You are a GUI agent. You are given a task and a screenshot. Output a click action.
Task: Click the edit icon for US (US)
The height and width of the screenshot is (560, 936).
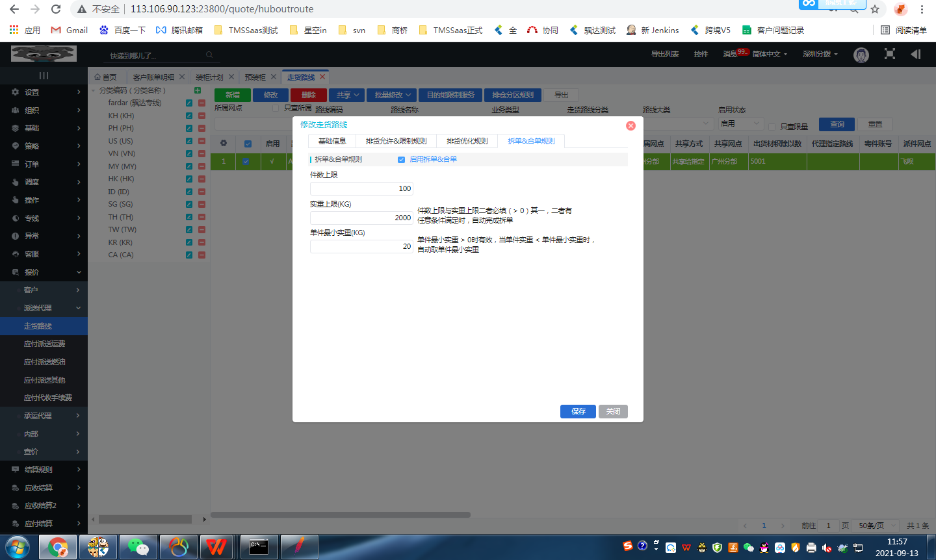tap(189, 141)
